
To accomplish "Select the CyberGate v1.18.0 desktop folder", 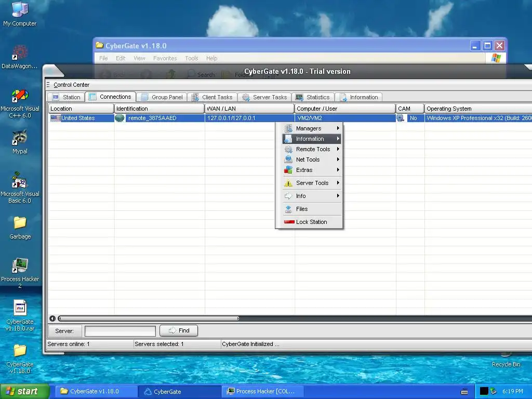I will coord(20,358).
